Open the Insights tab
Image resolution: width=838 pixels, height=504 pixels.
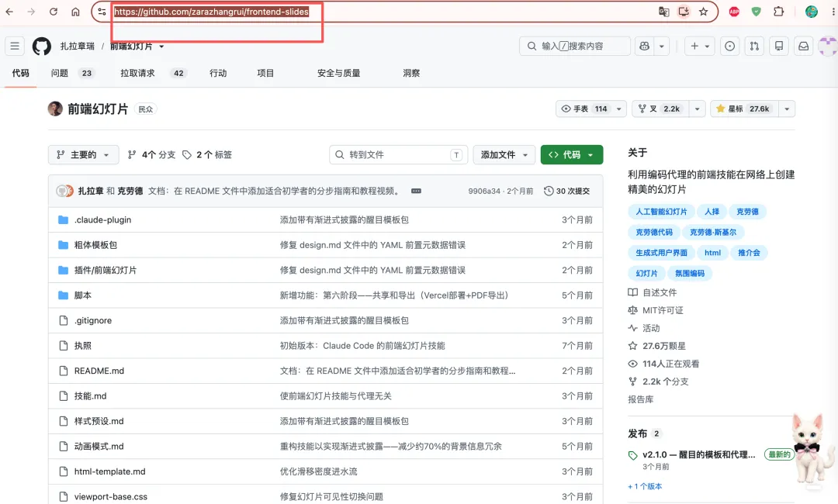click(411, 73)
